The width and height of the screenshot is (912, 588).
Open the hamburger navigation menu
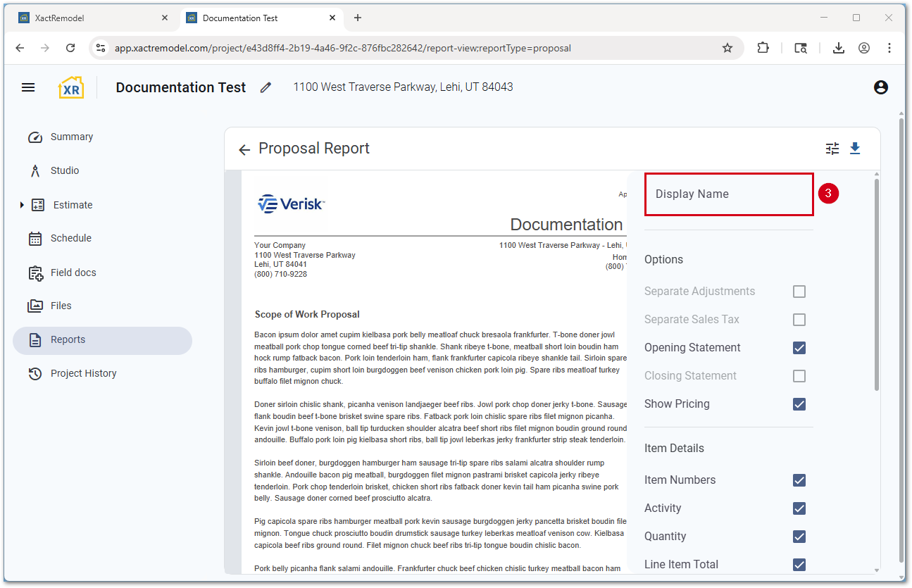[x=28, y=87]
